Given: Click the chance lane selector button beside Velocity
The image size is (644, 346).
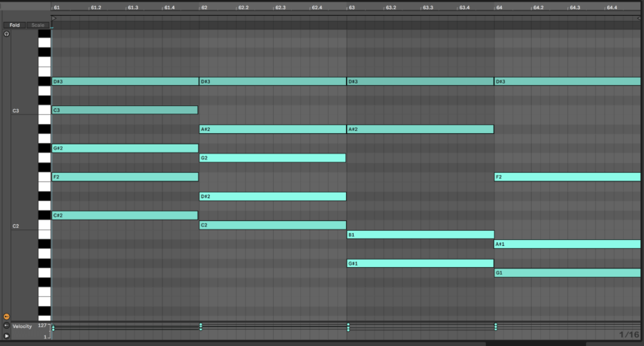Looking at the screenshot, I should [6, 326].
